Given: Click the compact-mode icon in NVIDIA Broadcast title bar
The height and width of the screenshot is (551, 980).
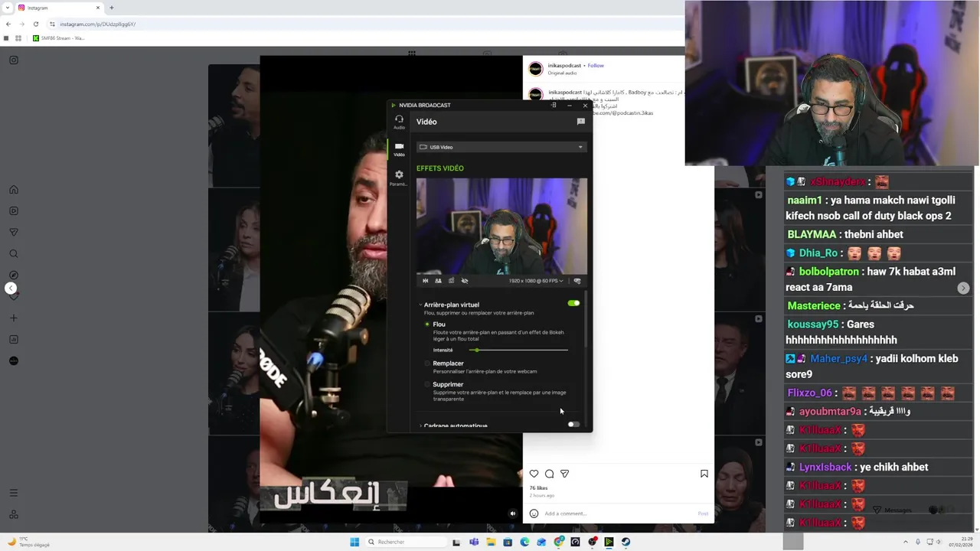Looking at the screenshot, I should point(554,105).
